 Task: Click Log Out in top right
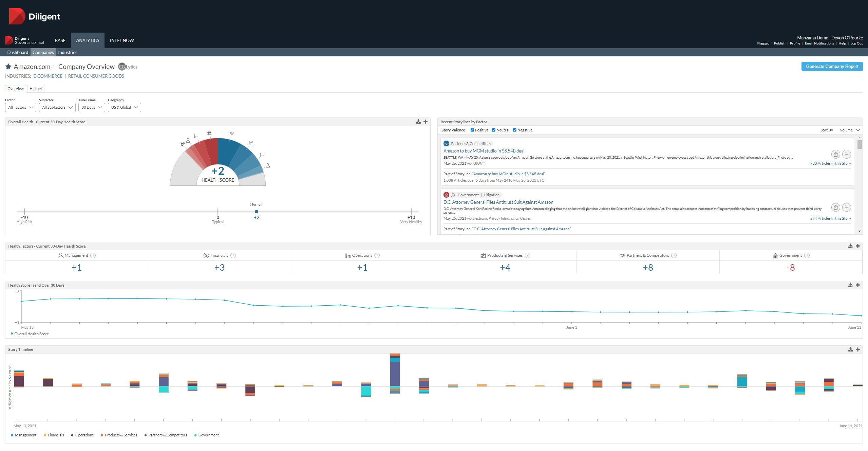coord(856,43)
